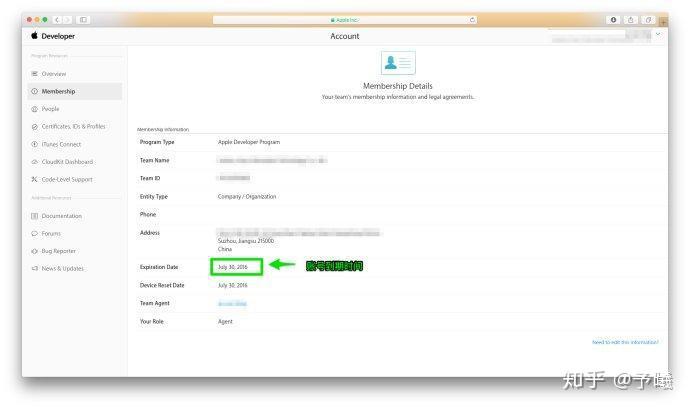Click 'Need to edit this information?' link

point(625,342)
